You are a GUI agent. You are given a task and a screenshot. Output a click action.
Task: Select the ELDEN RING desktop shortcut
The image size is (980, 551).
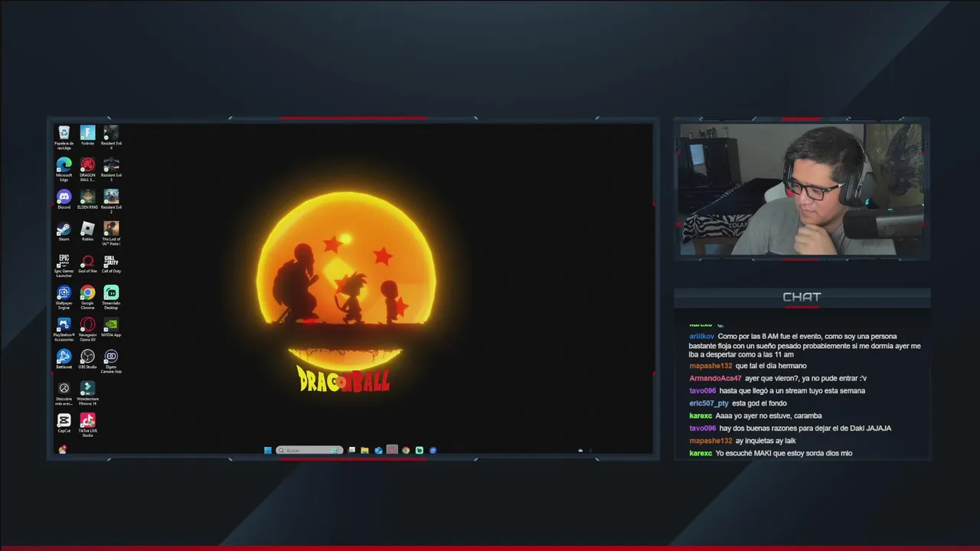(87, 199)
